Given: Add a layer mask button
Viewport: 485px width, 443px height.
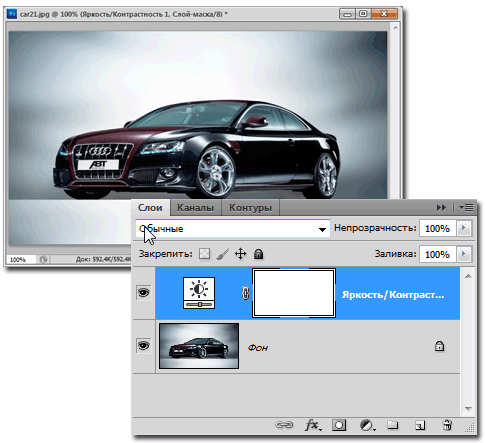Looking at the screenshot, I should [339, 425].
